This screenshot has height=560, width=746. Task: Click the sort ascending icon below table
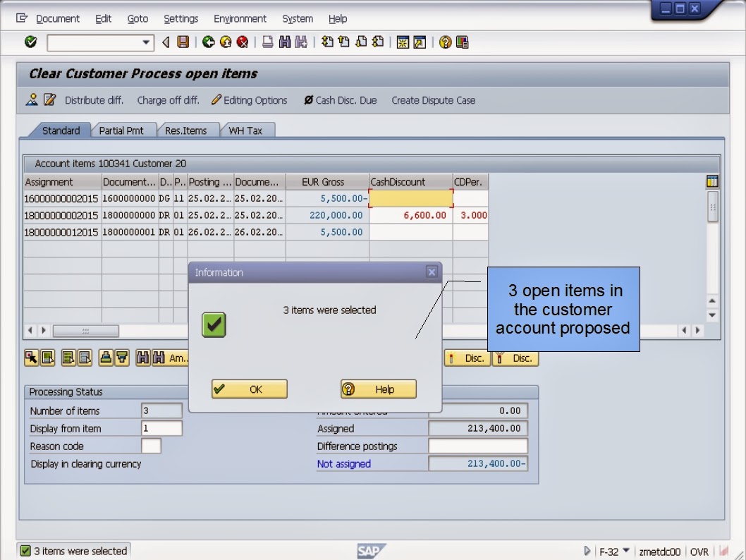click(x=106, y=358)
